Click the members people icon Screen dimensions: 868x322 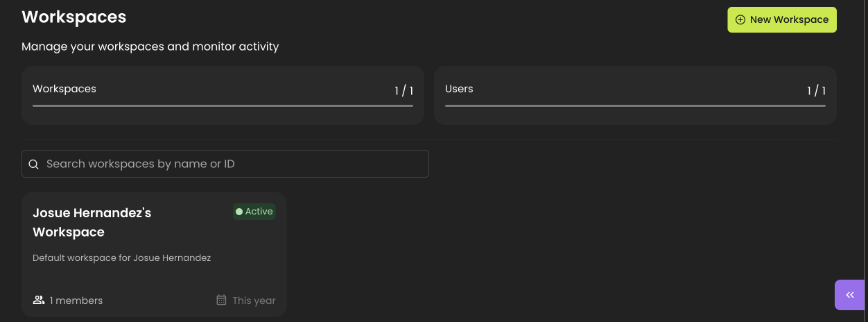[x=39, y=300]
